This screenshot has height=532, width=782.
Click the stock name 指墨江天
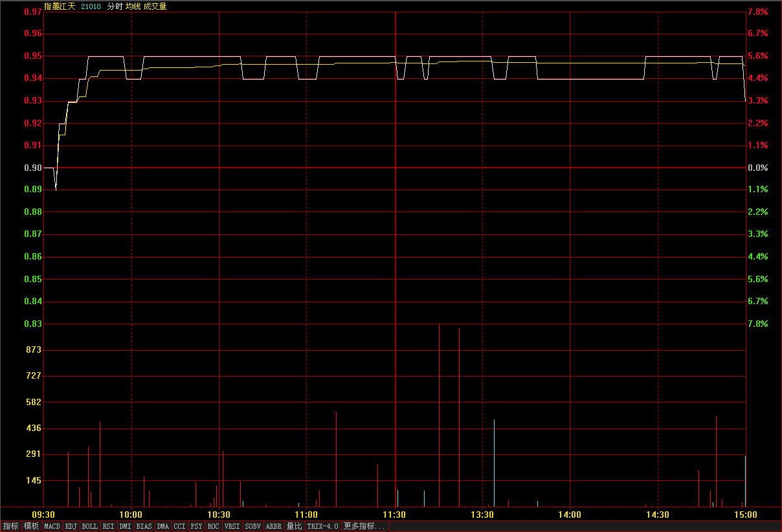[60, 6]
